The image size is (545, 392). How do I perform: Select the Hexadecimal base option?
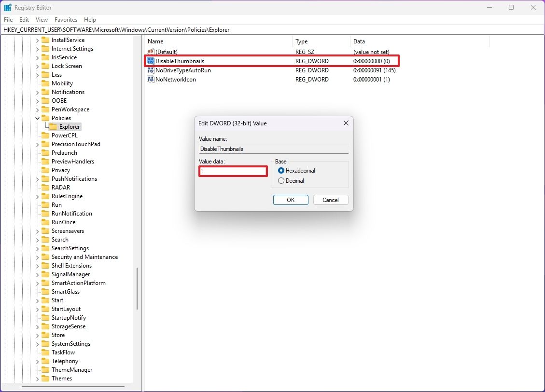pos(280,170)
